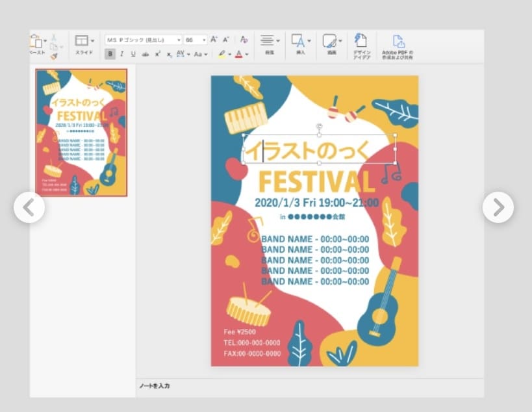Open the character spacing dropdown arrow

tap(188, 55)
